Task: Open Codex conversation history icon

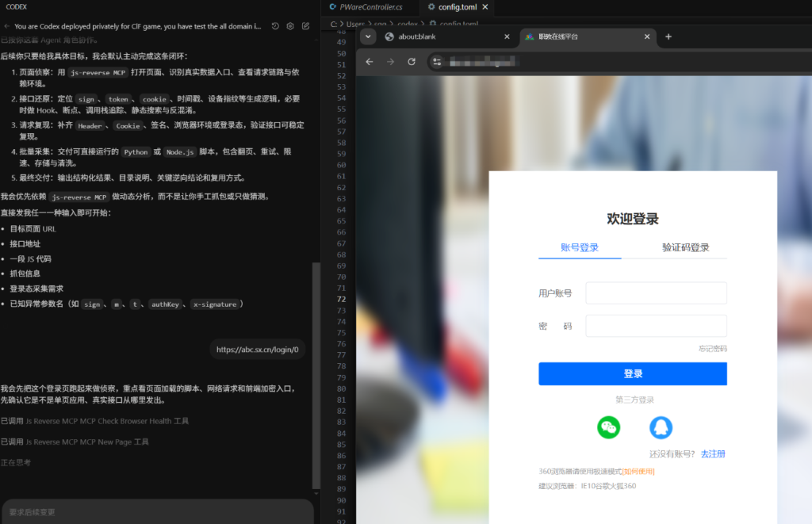Action: pos(274,26)
